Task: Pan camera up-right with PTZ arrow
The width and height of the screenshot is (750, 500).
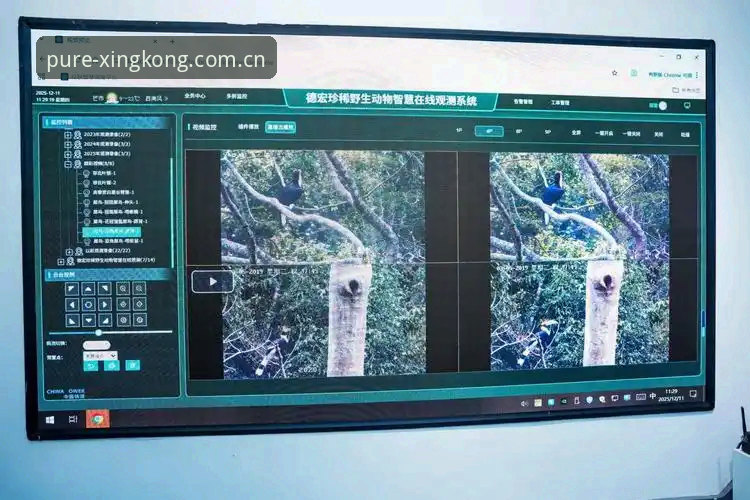Action: tap(104, 289)
